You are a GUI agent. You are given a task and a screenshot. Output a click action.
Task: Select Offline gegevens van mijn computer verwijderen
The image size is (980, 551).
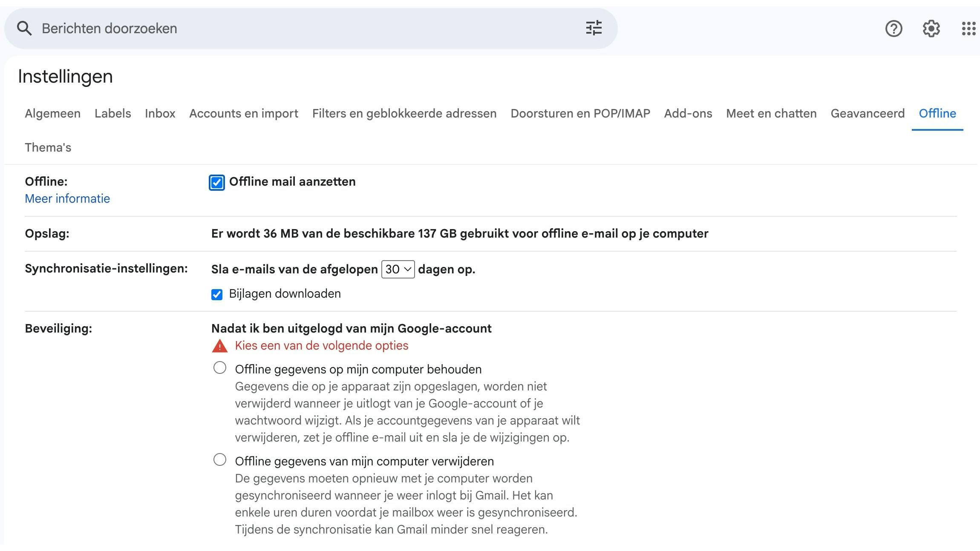pos(220,460)
